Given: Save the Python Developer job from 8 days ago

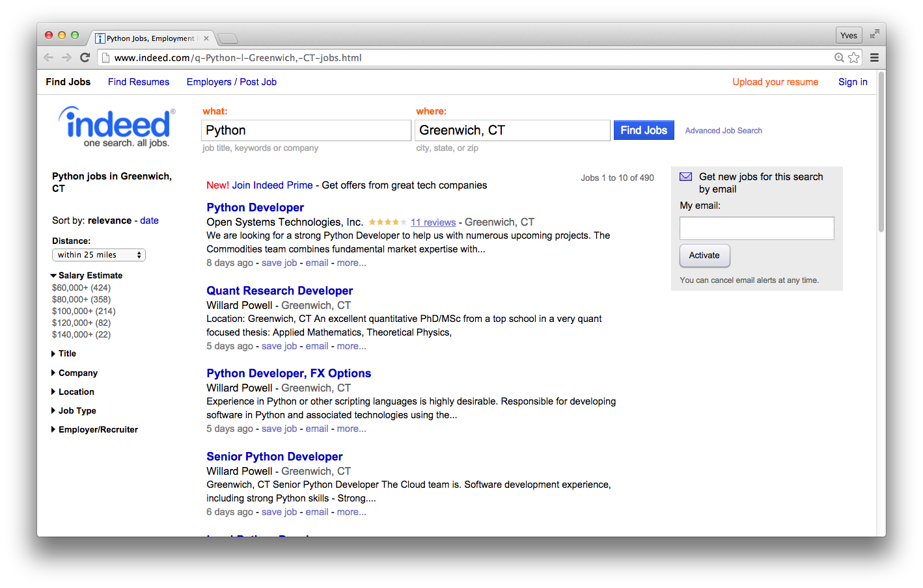Looking at the screenshot, I should point(279,263).
